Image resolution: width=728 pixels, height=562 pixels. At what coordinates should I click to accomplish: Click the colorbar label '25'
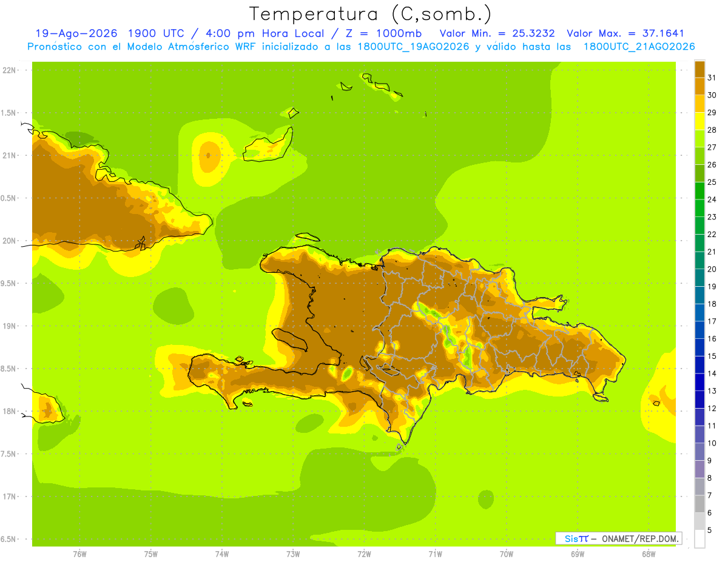(712, 182)
